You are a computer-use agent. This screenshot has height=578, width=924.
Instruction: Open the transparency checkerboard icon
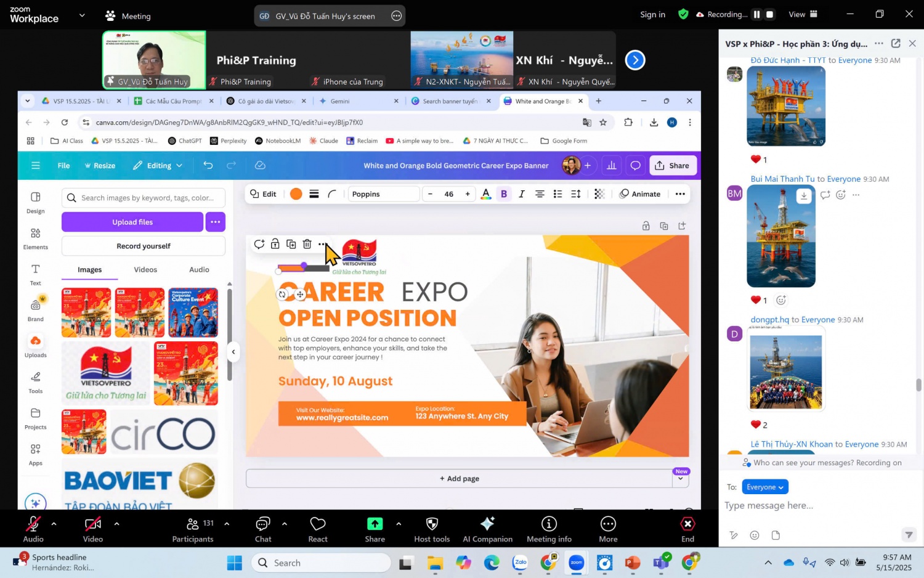(599, 194)
